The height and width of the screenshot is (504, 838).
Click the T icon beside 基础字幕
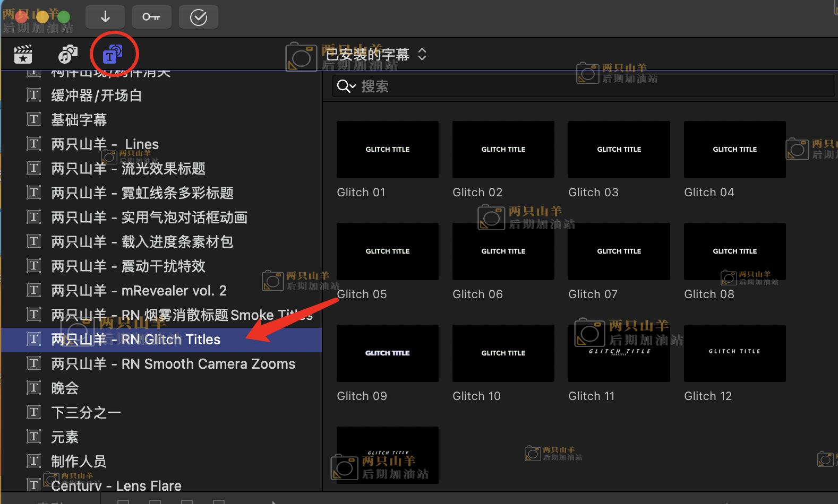[x=34, y=119]
